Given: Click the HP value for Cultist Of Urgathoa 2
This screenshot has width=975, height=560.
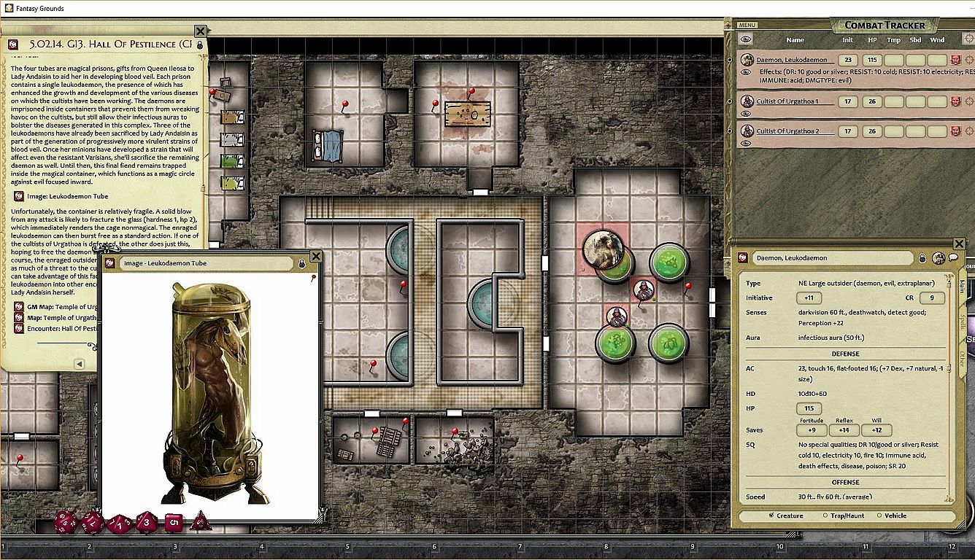Looking at the screenshot, I should click(871, 131).
